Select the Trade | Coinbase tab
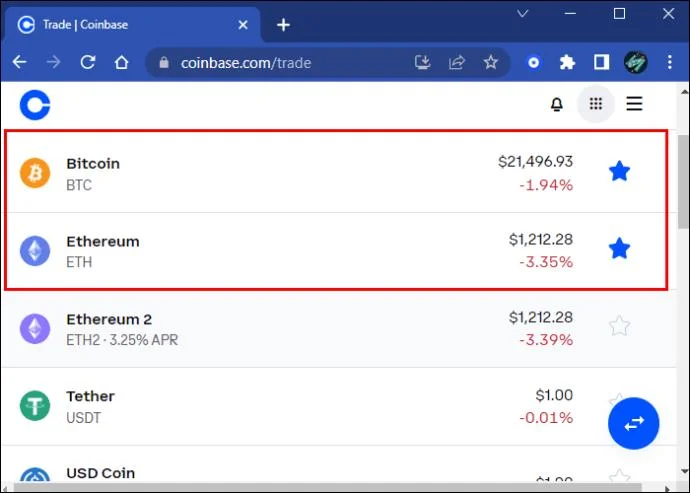This screenshot has height=493, width=690. point(132,25)
